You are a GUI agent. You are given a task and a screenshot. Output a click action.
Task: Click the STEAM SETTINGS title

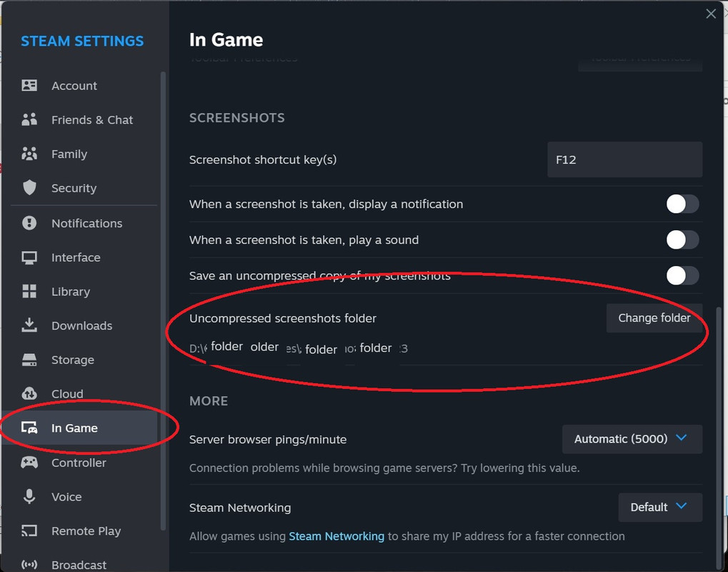pyautogui.click(x=82, y=41)
